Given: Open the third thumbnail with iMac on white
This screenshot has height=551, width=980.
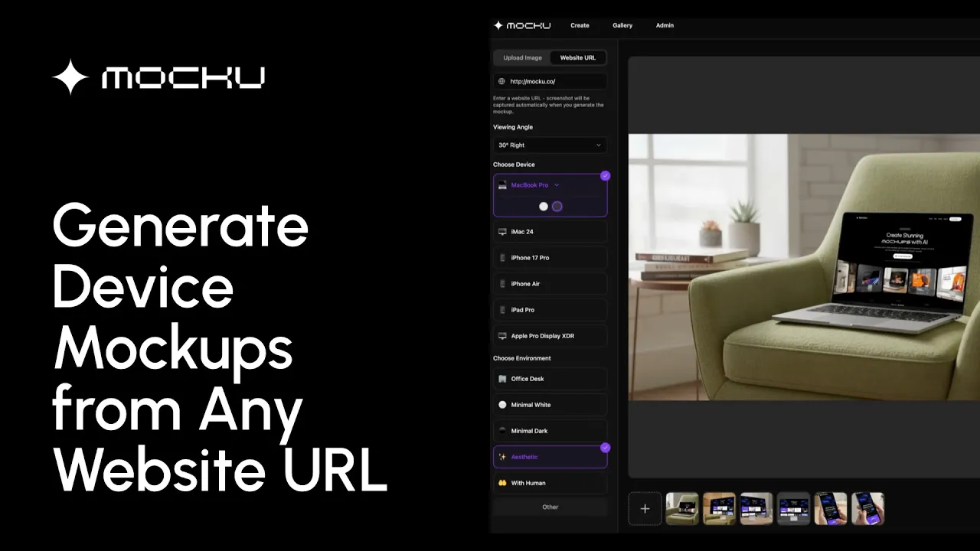Looking at the screenshot, I should [x=756, y=509].
